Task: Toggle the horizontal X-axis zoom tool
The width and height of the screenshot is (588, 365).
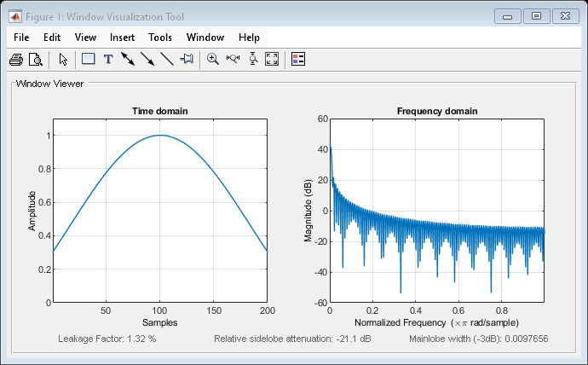Action: click(x=233, y=60)
